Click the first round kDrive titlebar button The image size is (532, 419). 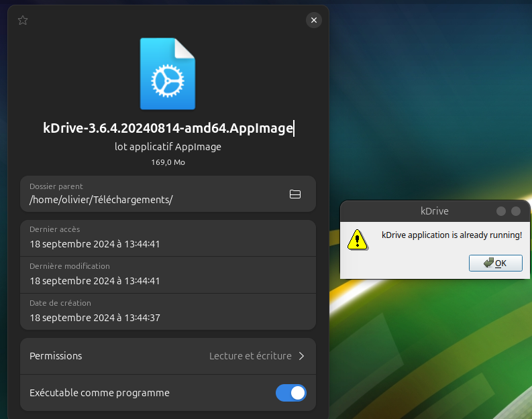click(500, 211)
